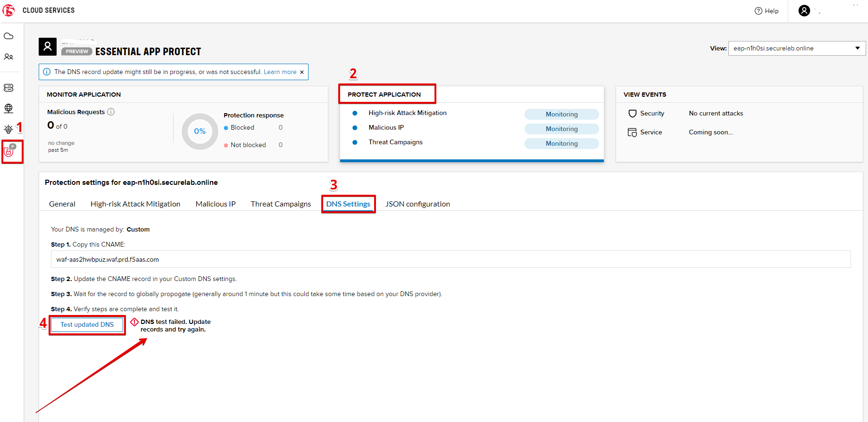
Task: Select the View Events card header
Action: pos(645,94)
